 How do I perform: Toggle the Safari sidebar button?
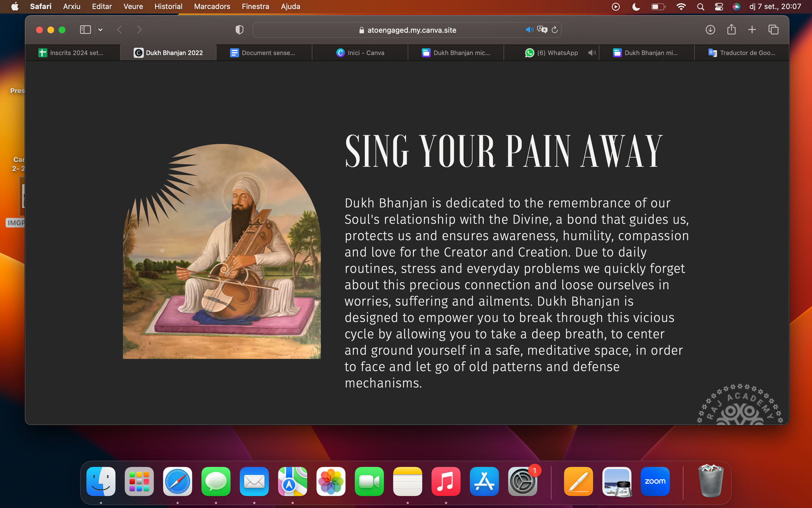pyautogui.click(x=85, y=30)
